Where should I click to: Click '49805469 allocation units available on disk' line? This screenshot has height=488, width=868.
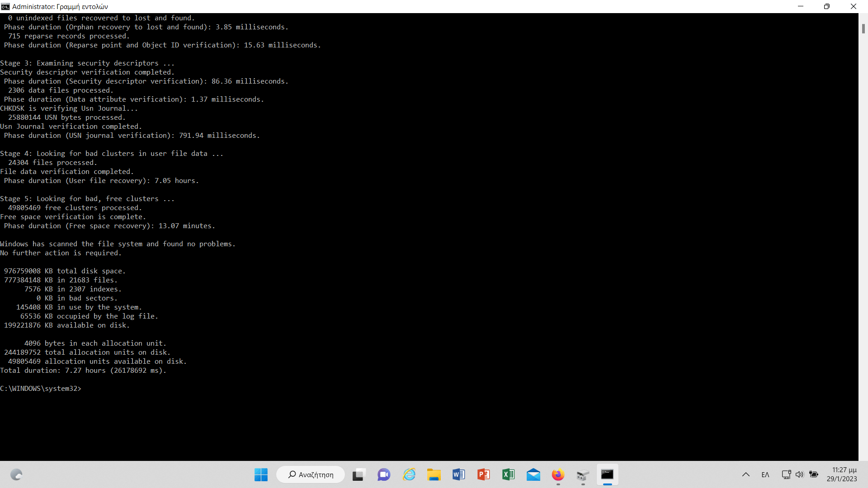tap(97, 361)
